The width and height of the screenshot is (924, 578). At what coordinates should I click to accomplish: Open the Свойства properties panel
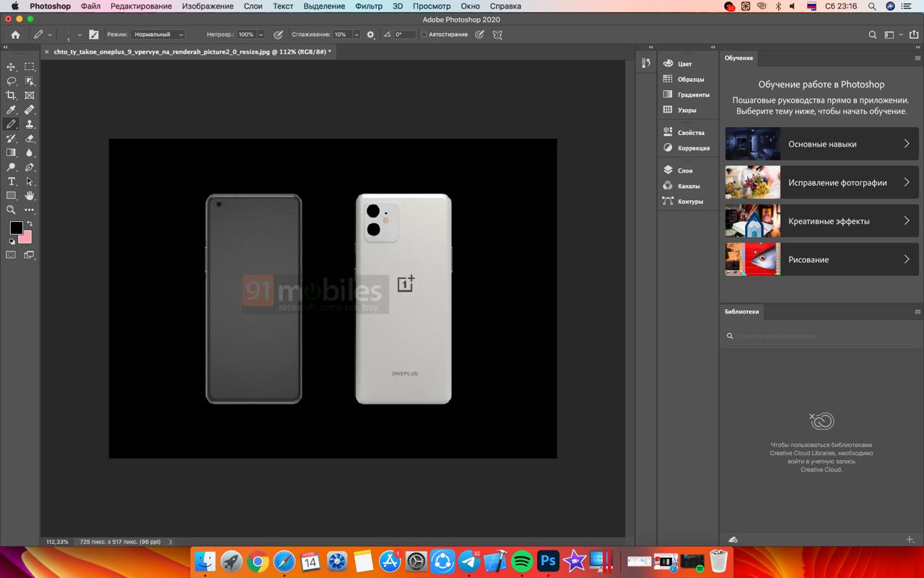(x=683, y=132)
